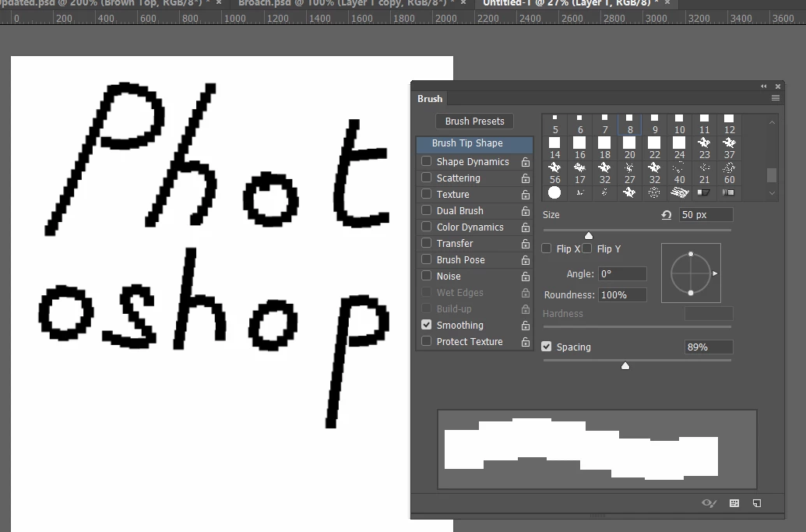The height and width of the screenshot is (532, 806).
Task: Choose the splatter brush preset labeled 37
Action: (x=729, y=148)
